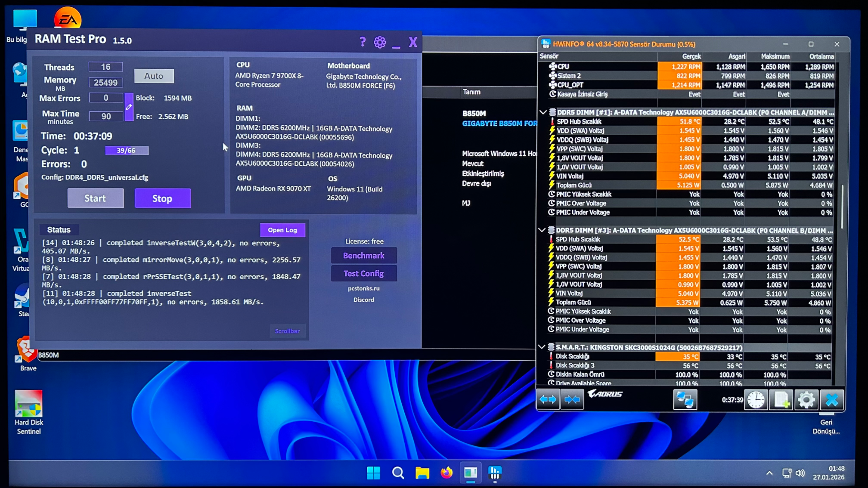
Task: Click the clock icon in HWiNFO toolbar
Action: 756,400
